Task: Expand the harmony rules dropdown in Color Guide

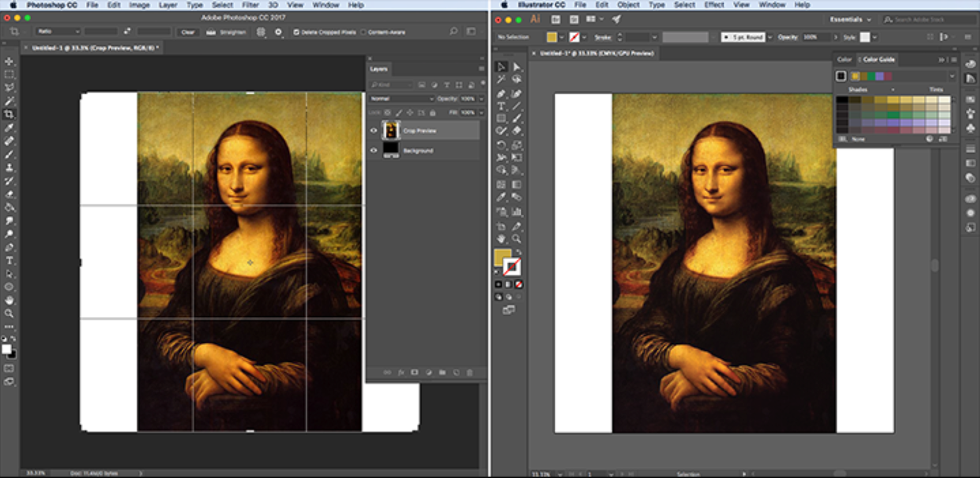Action: 952,77
